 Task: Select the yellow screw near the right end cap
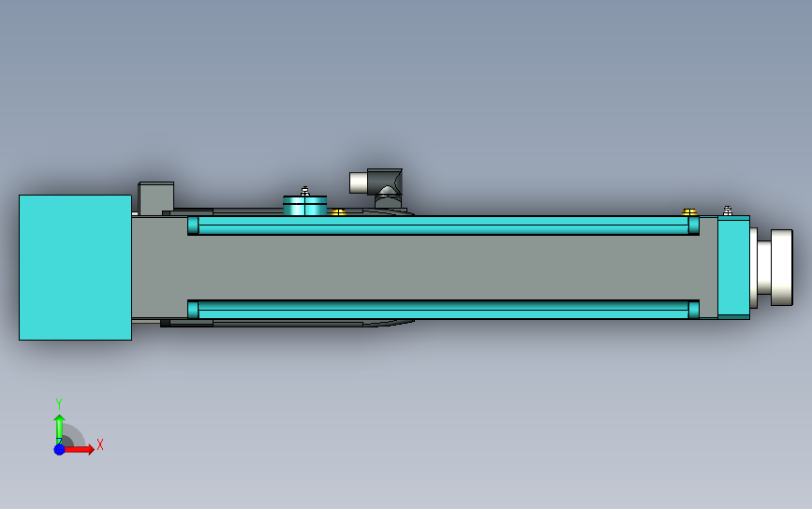point(689,212)
